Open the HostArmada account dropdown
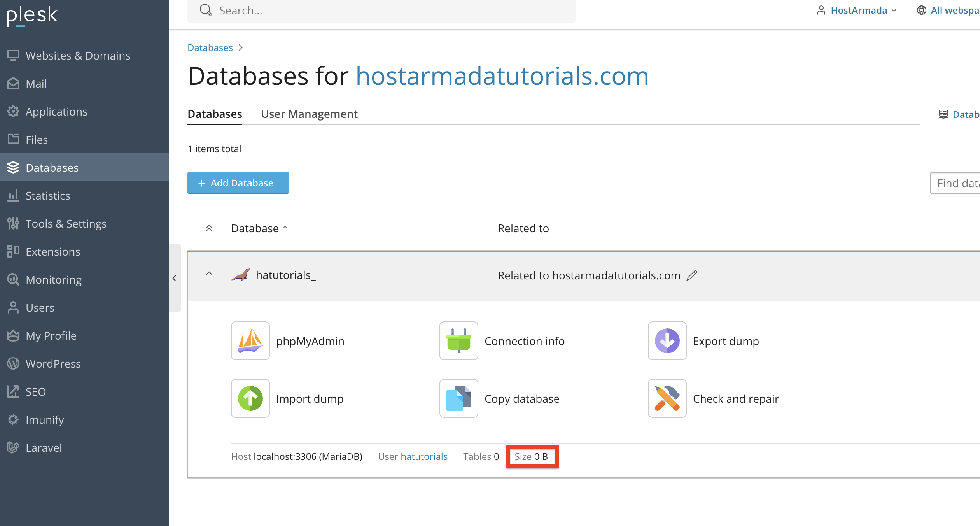Viewport: 980px width, 526px height. coord(857,11)
